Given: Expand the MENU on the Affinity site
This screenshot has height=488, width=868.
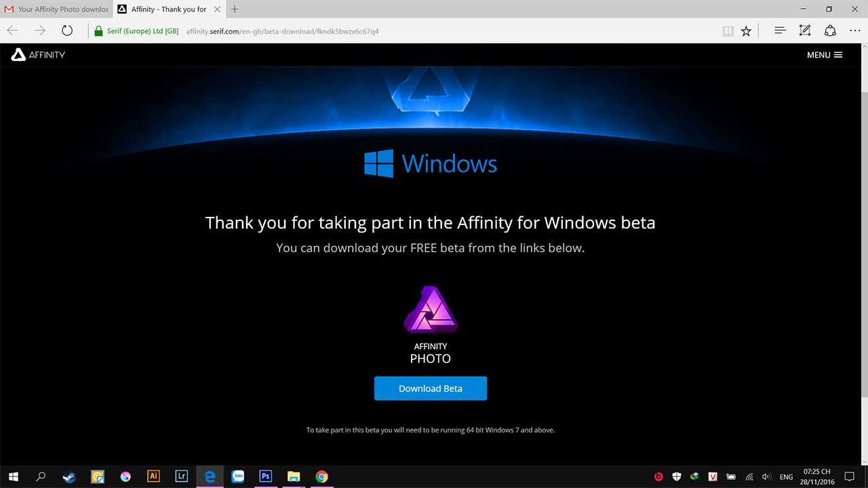Looking at the screenshot, I should coord(824,55).
